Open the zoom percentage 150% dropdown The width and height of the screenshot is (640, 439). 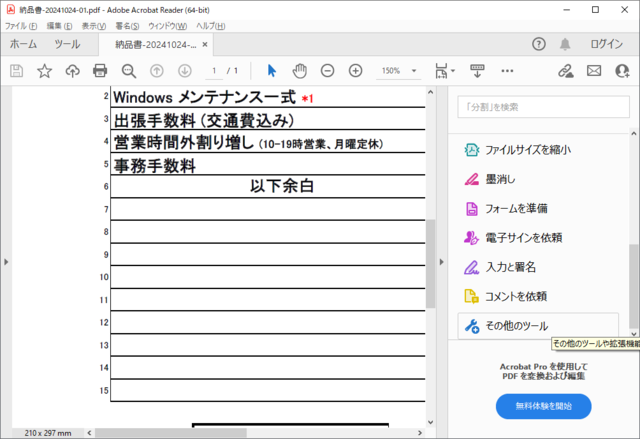(x=398, y=71)
